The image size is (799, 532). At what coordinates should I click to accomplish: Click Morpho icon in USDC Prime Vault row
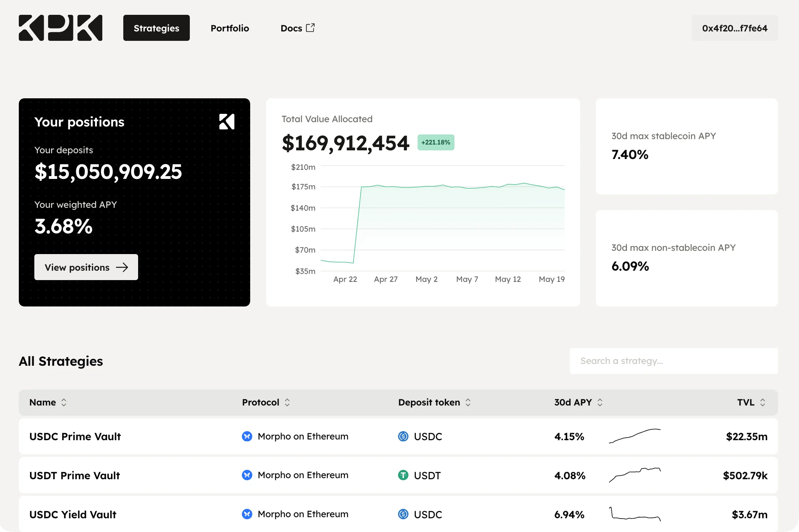(x=247, y=436)
